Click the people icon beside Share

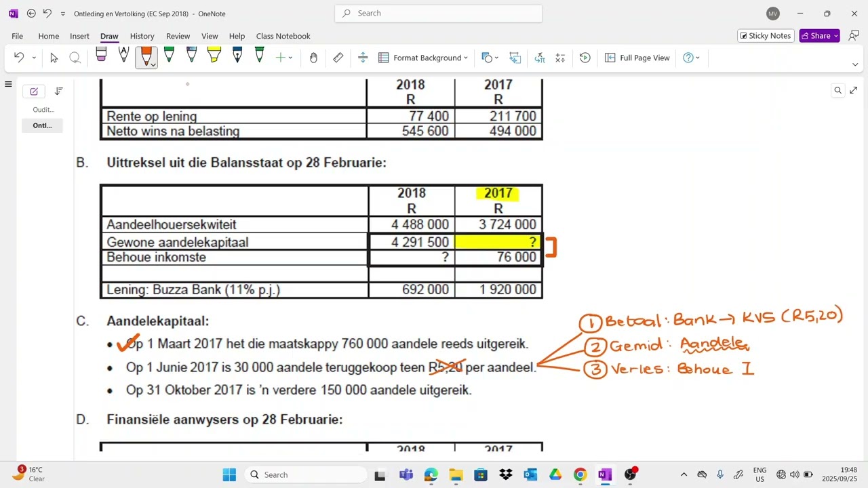854,36
